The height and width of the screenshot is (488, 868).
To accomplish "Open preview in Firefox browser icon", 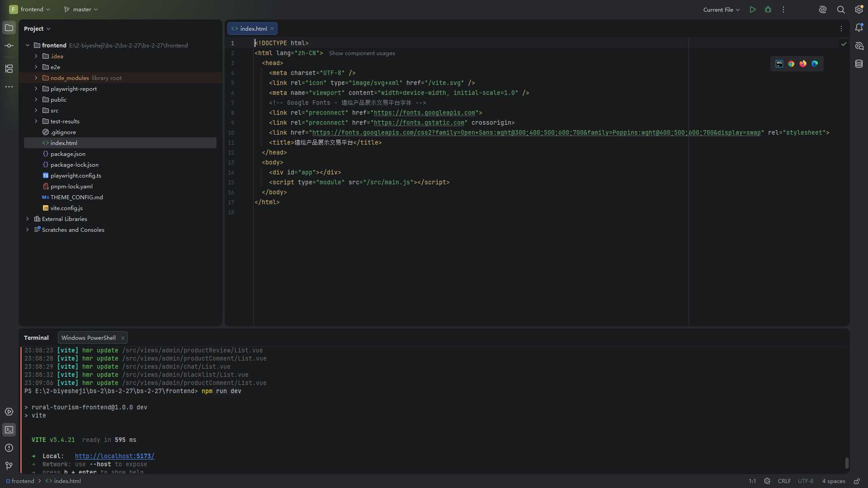I will click(x=803, y=64).
